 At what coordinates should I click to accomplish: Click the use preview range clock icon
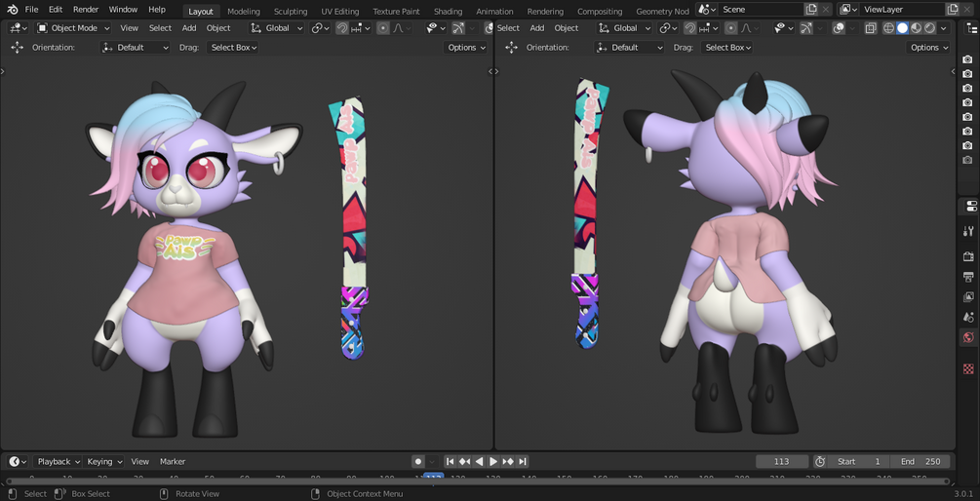[820, 462]
